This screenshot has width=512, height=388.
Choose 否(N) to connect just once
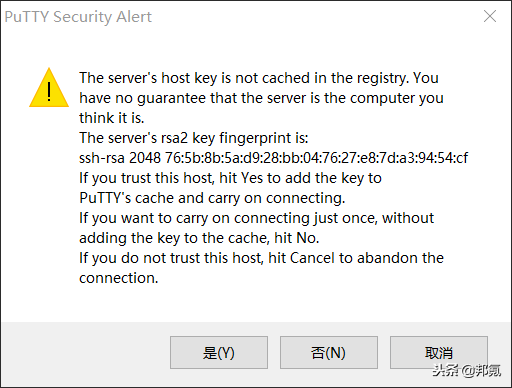(329, 352)
